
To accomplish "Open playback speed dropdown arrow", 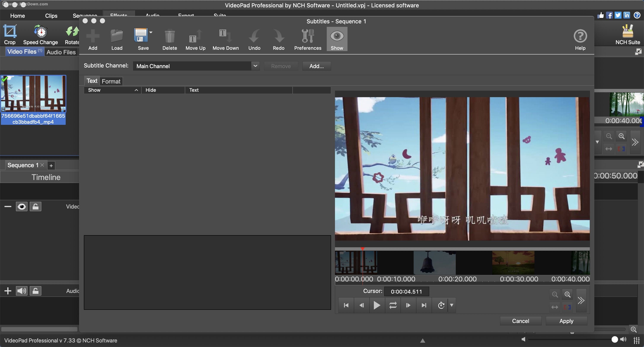I will [x=451, y=305].
